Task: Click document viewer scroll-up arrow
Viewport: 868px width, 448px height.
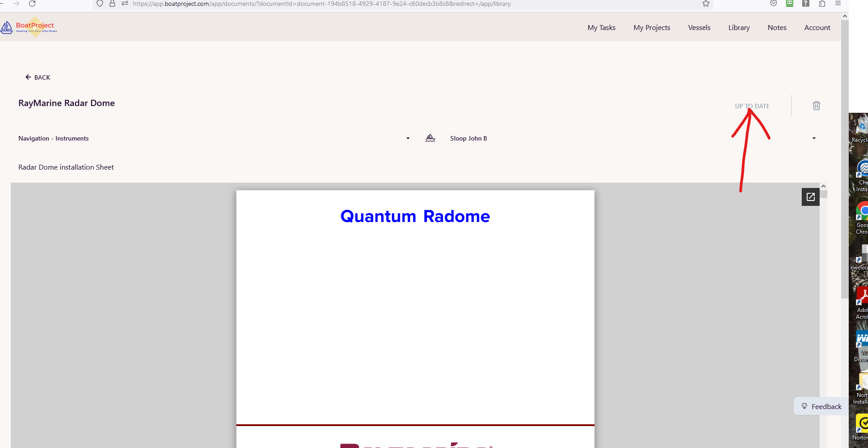Action: tap(823, 186)
